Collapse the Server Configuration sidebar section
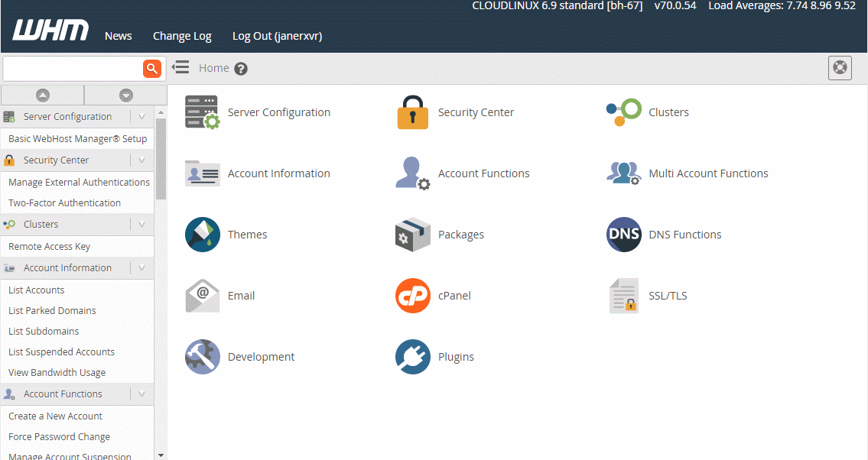The width and height of the screenshot is (868, 460). 141,117
